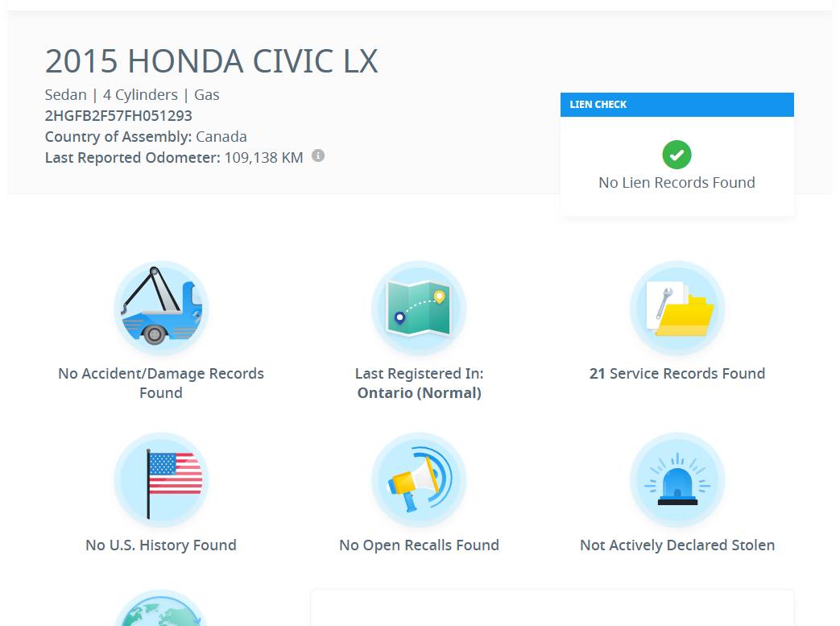Click the "2015 HONDA CIVIC LX" title
Screen dimensions: 840x626
click(212, 61)
